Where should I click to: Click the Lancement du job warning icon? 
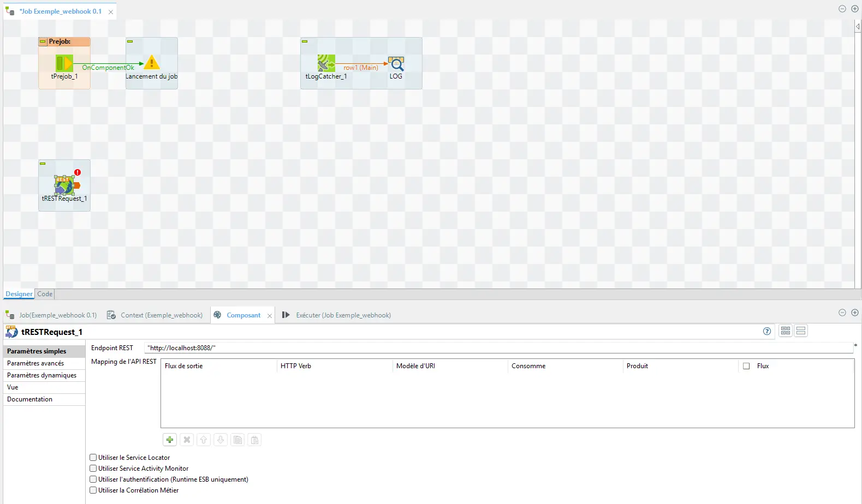tap(152, 63)
